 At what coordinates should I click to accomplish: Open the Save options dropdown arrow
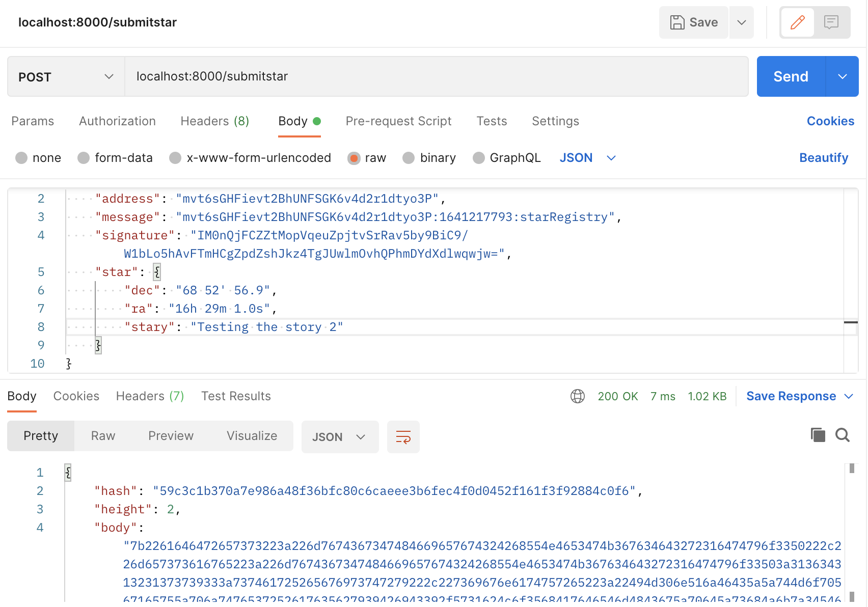742,22
